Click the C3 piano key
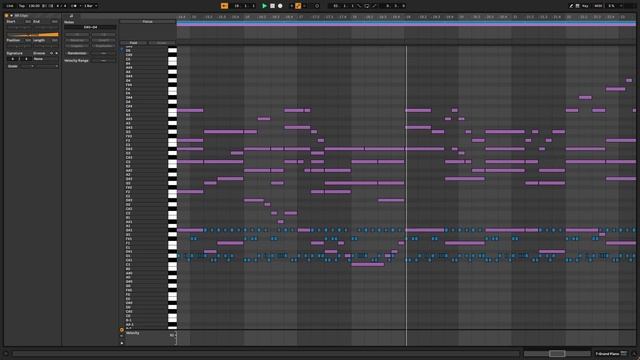640x360 pixels. [x=173, y=162]
